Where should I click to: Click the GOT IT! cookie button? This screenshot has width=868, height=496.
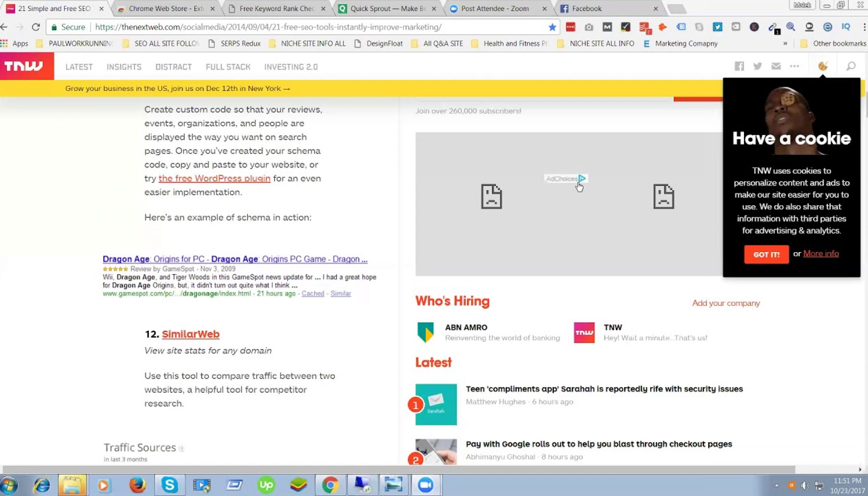tap(766, 254)
